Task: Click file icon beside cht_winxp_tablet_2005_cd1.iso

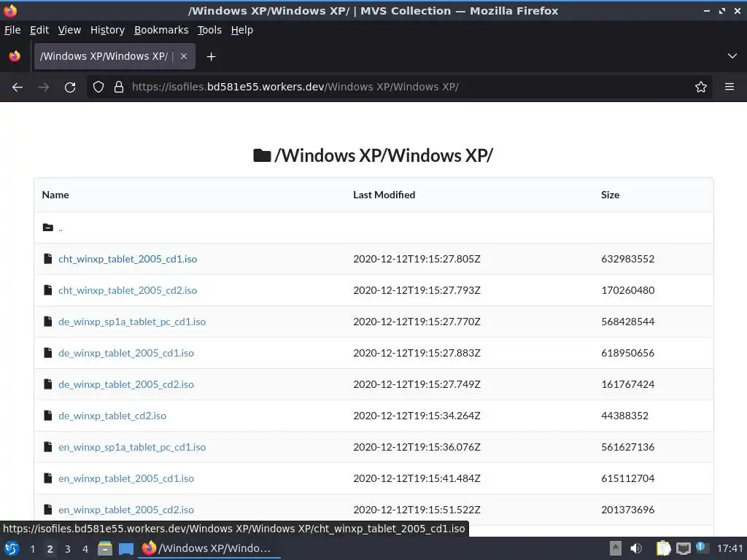Action: click(x=47, y=259)
